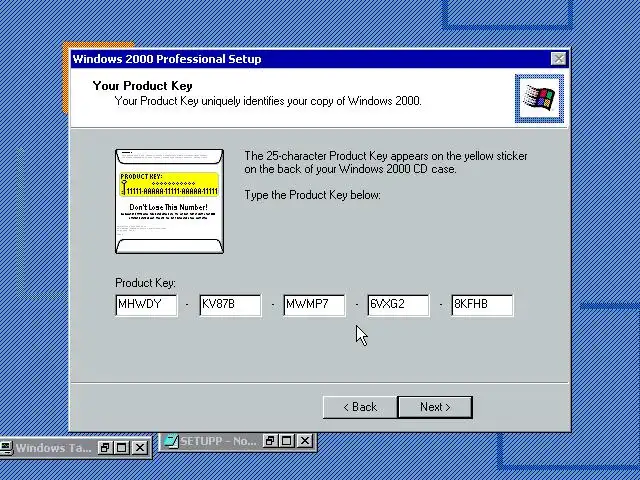
Task: Click the Windows Ta... window computer icon
Action: click(x=6, y=448)
